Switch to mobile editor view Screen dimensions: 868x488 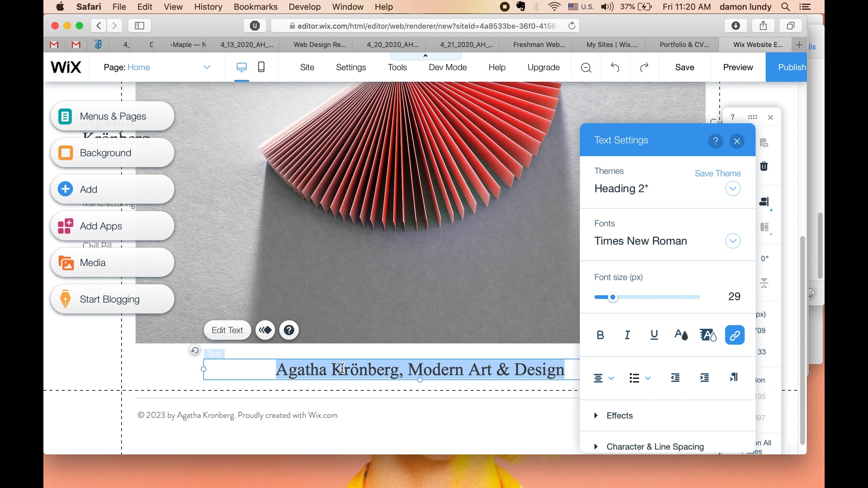tap(261, 66)
